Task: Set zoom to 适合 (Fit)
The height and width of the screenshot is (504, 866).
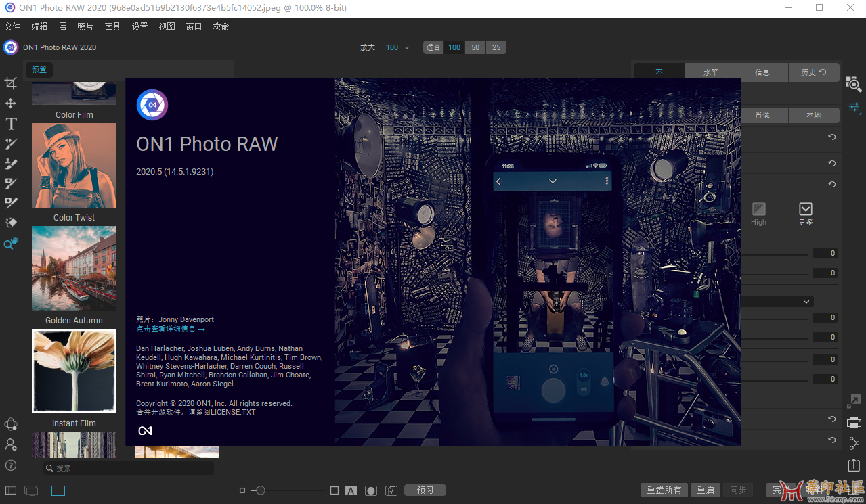Action: [x=433, y=47]
